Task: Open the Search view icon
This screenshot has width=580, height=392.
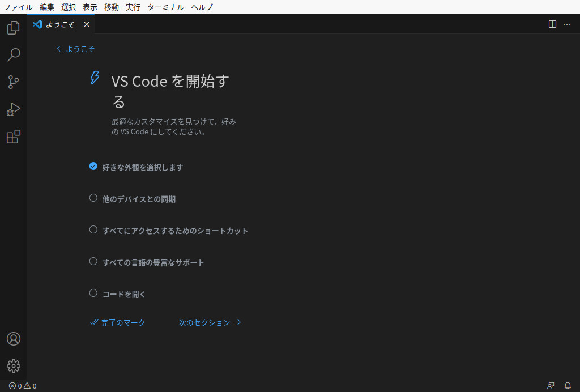Action: [14, 55]
